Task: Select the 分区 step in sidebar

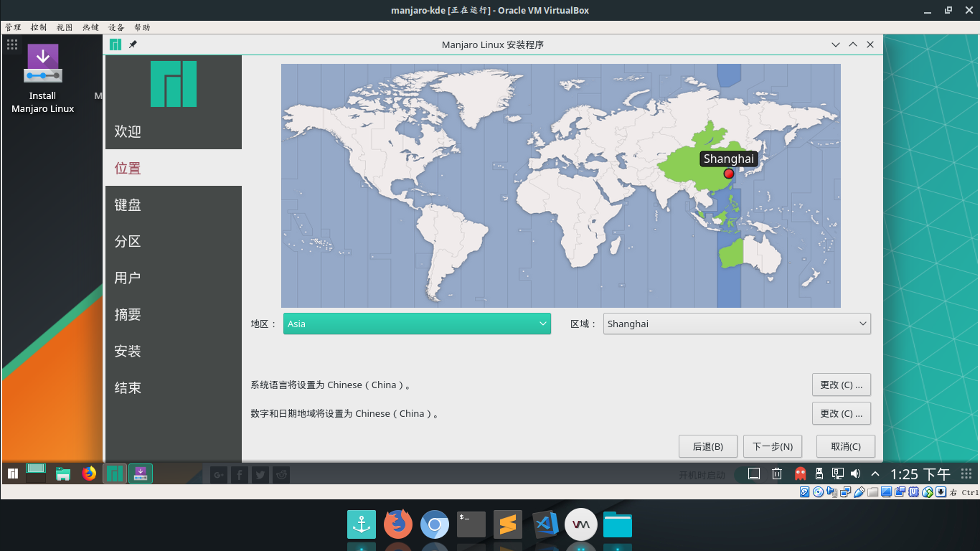Action: tap(174, 241)
